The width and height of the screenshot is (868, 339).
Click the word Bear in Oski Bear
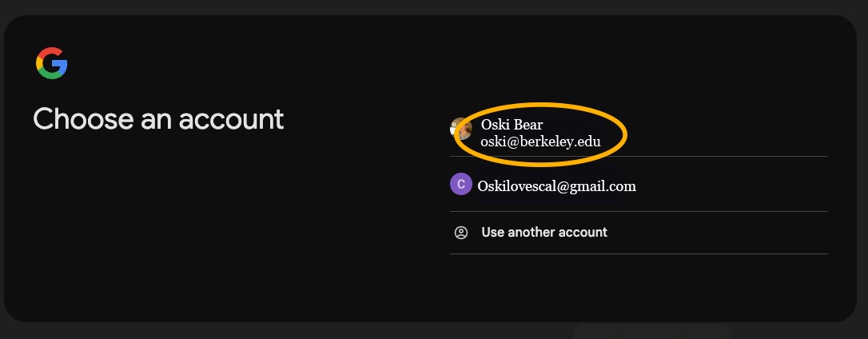pos(527,125)
